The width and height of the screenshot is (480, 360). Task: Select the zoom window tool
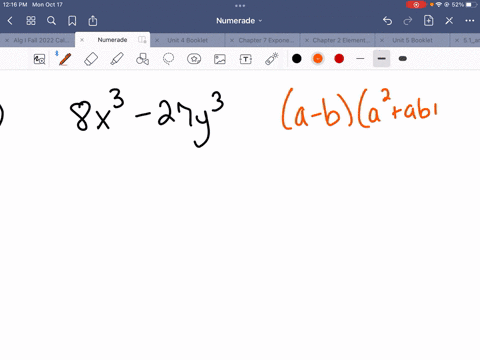pyautogui.click(x=40, y=59)
